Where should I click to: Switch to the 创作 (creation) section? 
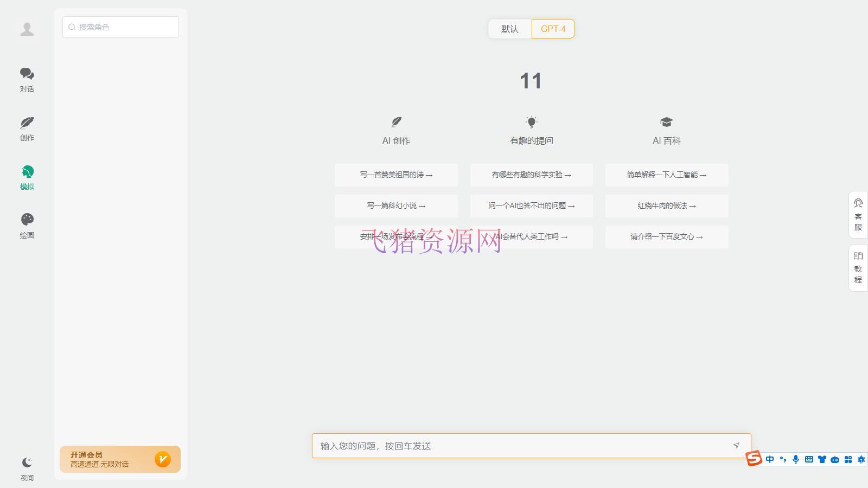(27, 129)
